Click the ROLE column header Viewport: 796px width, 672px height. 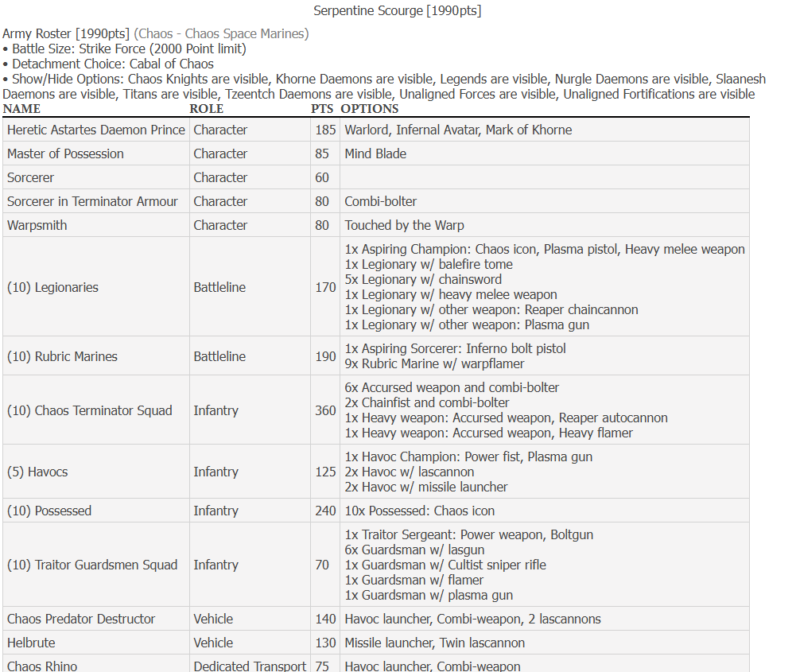[206, 109]
